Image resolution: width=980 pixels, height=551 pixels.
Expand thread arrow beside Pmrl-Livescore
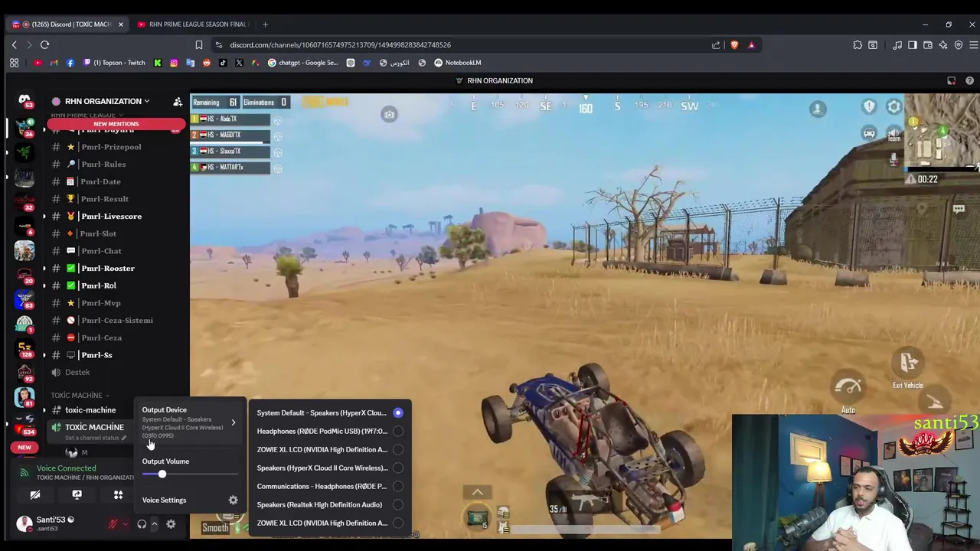tap(44, 217)
